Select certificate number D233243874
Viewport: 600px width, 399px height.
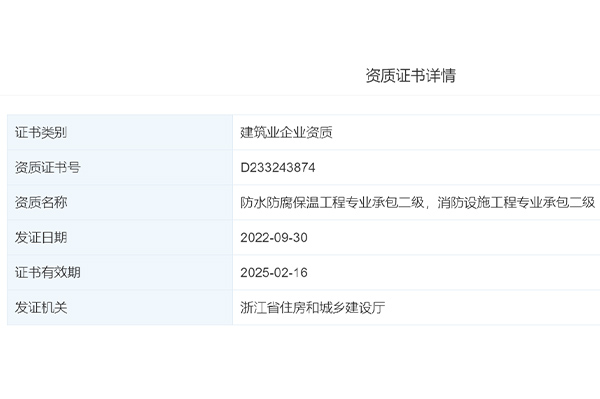pos(278,167)
